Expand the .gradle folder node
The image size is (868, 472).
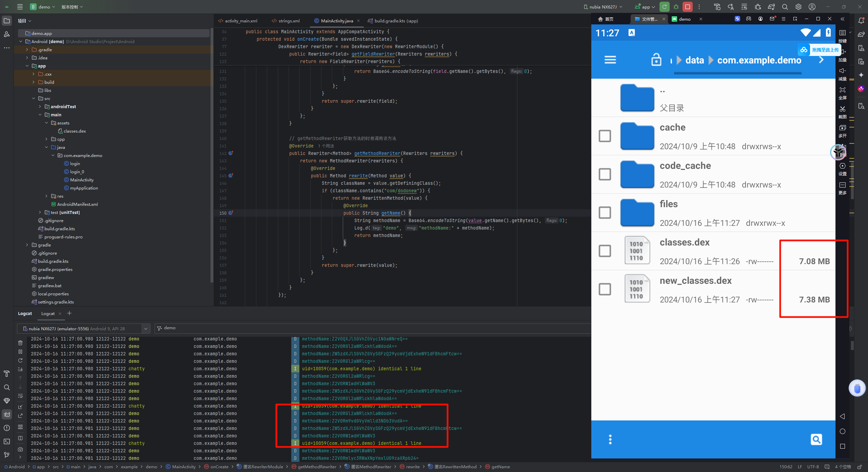pos(27,50)
